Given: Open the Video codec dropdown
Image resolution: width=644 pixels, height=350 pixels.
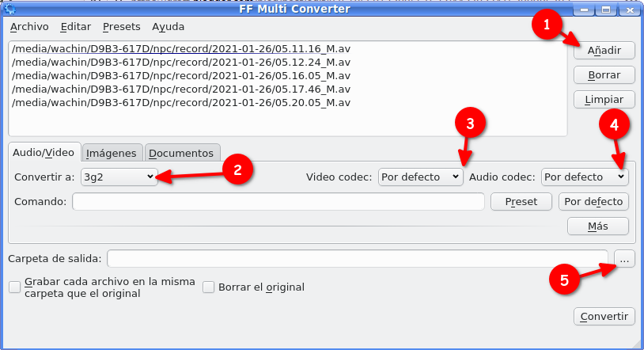Looking at the screenshot, I should point(421,177).
